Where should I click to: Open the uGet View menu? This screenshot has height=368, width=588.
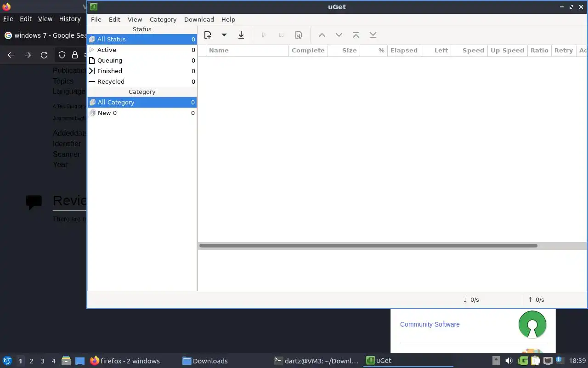[x=135, y=19]
